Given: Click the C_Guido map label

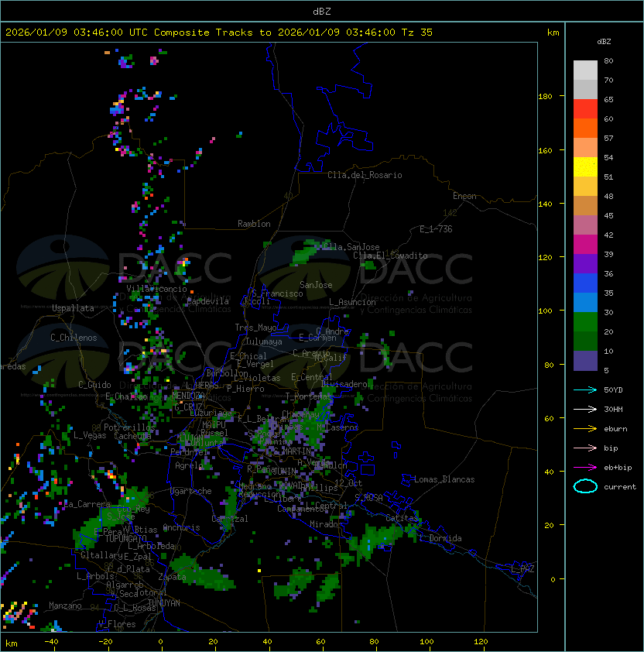Looking at the screenshot, I should click(94, 385).
